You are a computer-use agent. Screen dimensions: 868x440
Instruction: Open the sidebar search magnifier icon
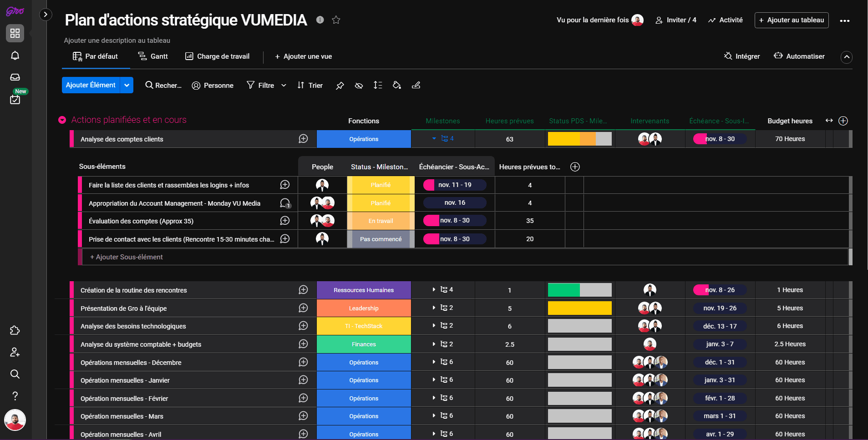coord(15,374)
